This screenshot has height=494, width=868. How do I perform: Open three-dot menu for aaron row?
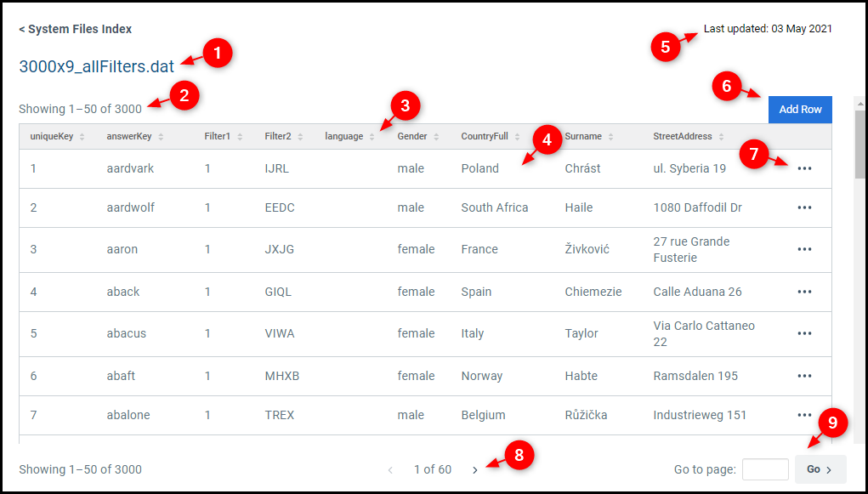[804, 249]
